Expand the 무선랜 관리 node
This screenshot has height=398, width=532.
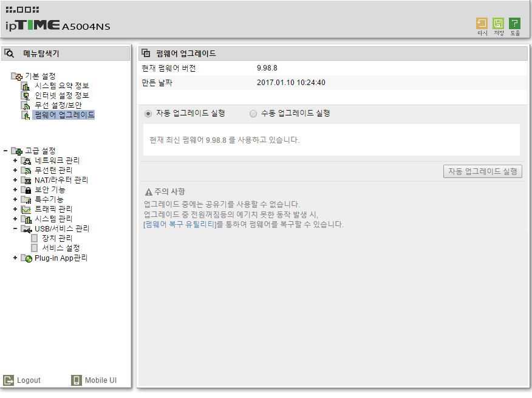click(x=15, y=170)
